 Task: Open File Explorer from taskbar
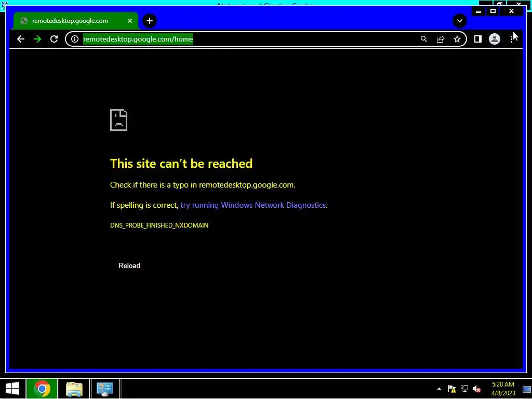coord(74,389)
